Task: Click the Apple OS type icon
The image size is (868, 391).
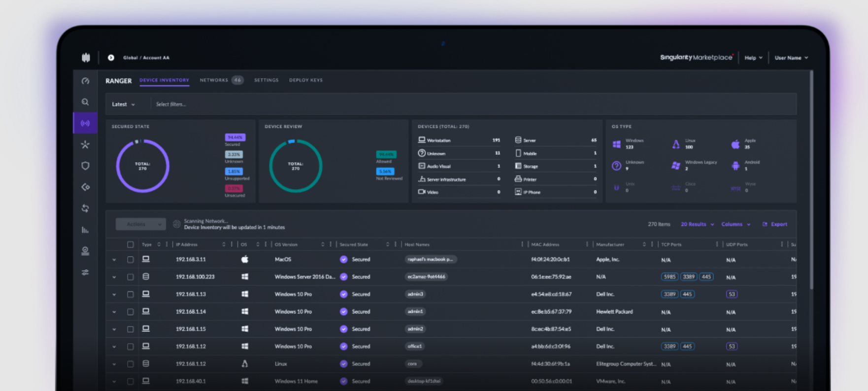Action: pyautogui.click(x=735, y=144)
